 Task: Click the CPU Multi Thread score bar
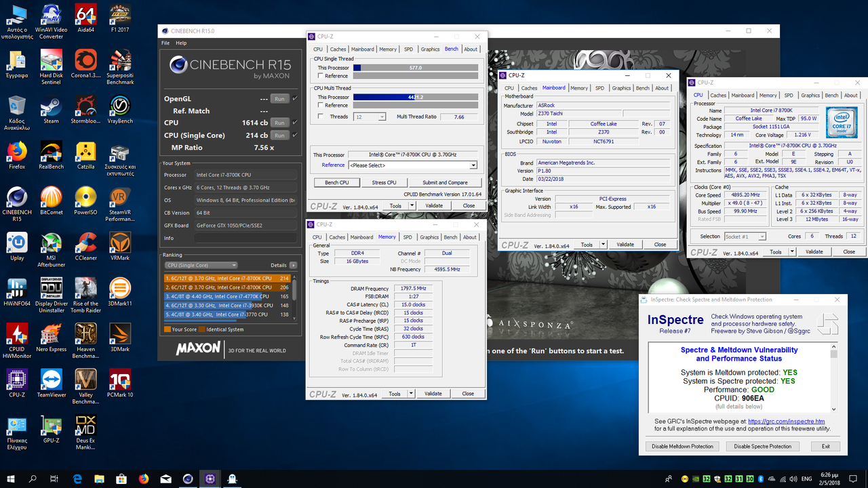pyautogui.click(x=416, y=97)
